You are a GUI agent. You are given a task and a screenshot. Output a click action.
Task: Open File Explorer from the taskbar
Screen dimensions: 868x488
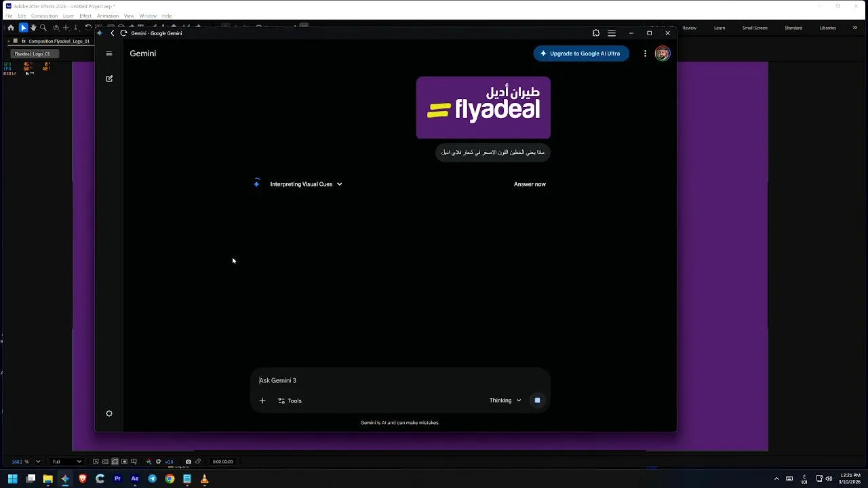tap(47, 479)
